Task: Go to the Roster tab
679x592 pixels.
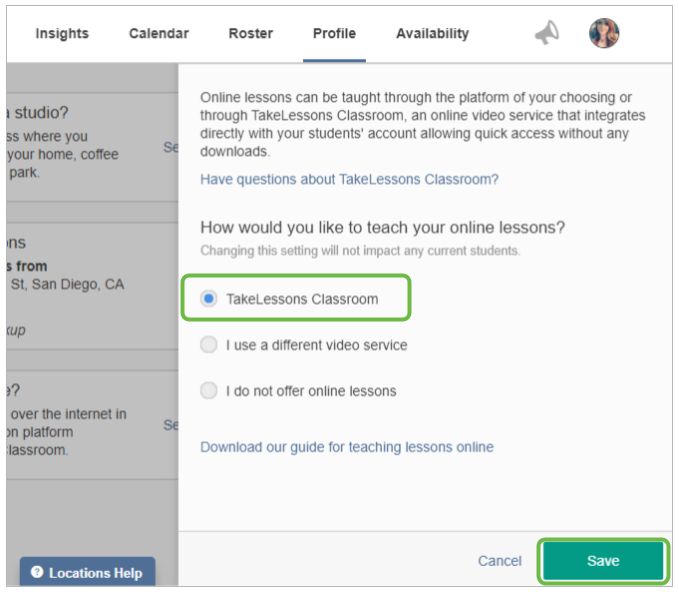Action: pos(251,33)
